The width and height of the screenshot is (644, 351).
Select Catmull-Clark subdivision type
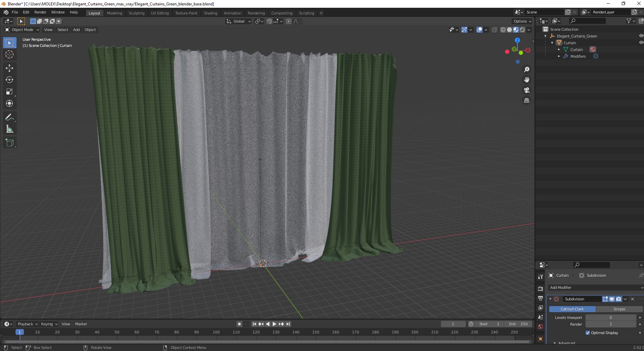572,309
